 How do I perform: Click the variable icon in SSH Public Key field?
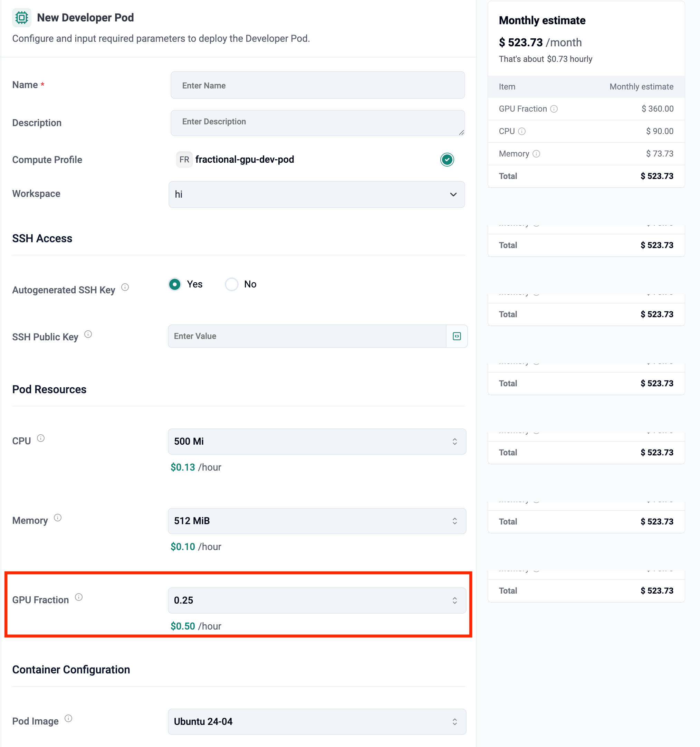457,336
